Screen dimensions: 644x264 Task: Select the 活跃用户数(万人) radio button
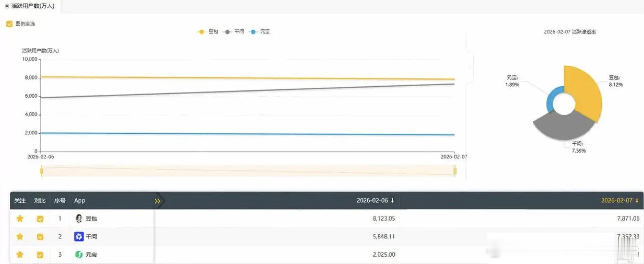click(x=7, y=6)
